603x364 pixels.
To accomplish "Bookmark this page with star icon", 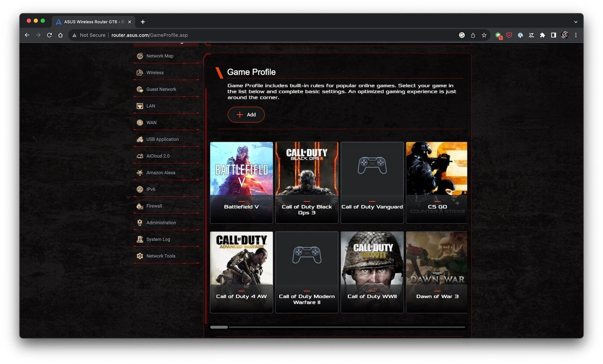I will pos(484,35).
